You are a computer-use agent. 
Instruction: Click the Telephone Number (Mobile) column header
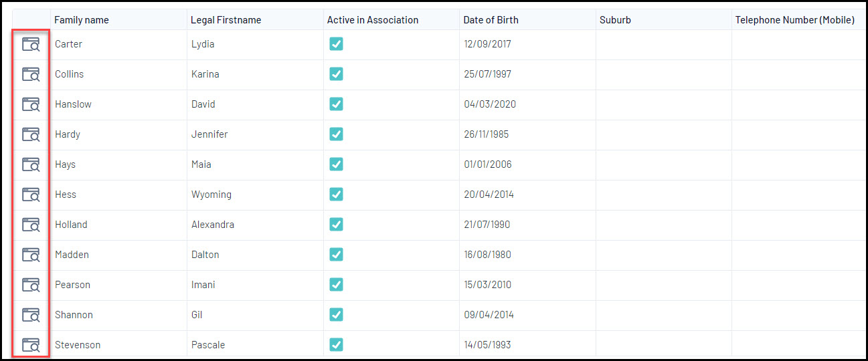[794, 20]
